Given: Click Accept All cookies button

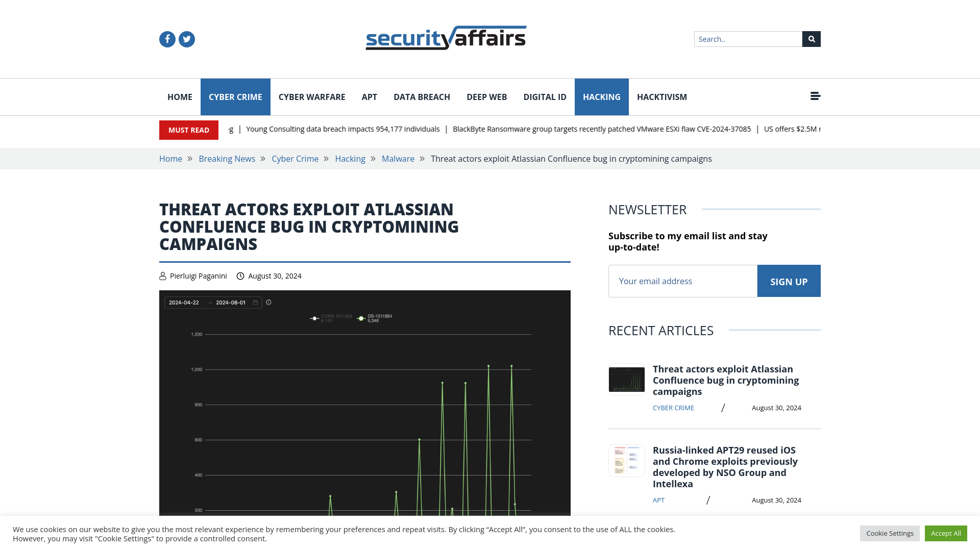Looking at the screenshot, I should point(946,533).
